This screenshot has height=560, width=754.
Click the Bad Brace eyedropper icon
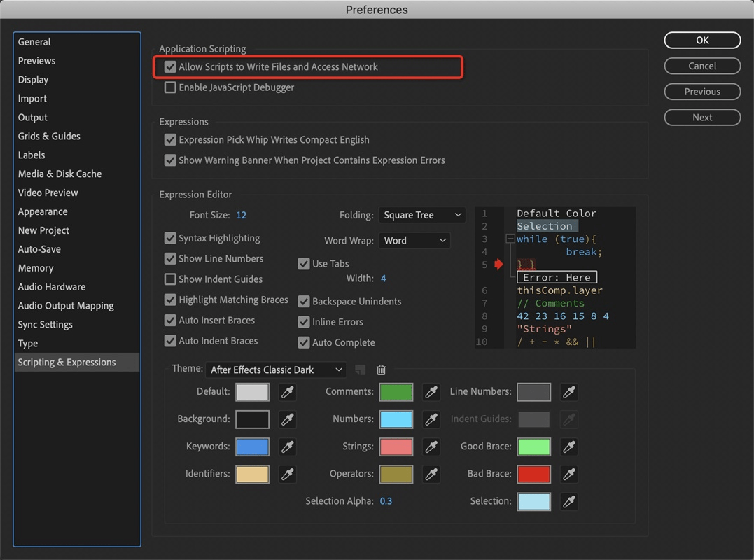point(569,474)
